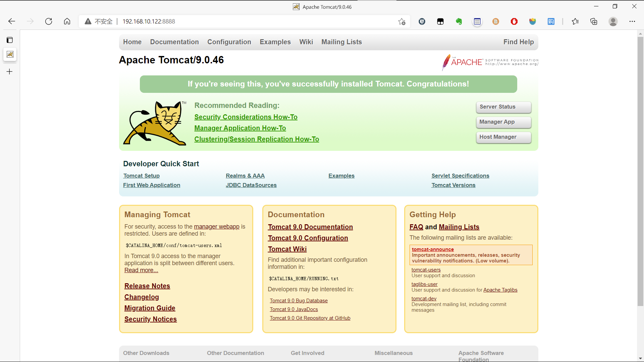Click the Read more... link

click(141, 270)
